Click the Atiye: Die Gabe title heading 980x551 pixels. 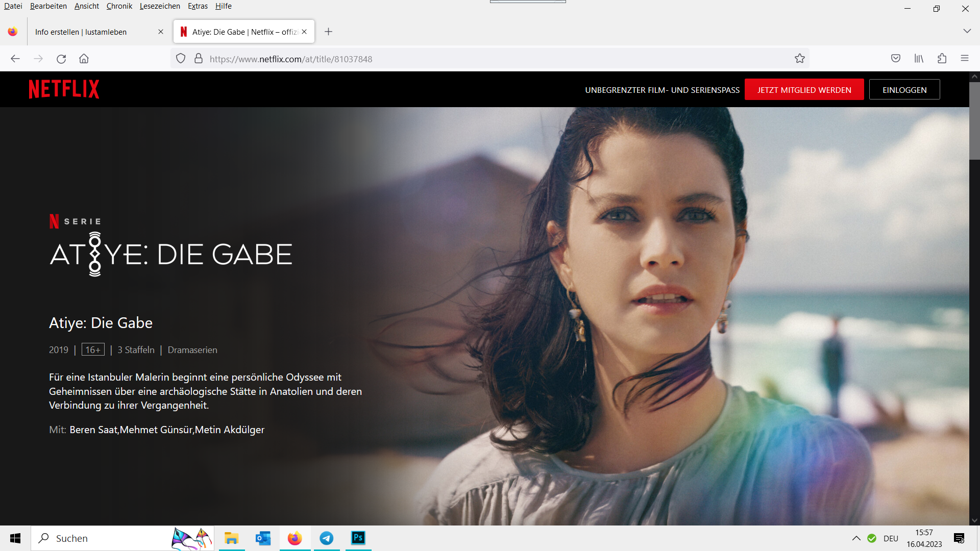101,323
